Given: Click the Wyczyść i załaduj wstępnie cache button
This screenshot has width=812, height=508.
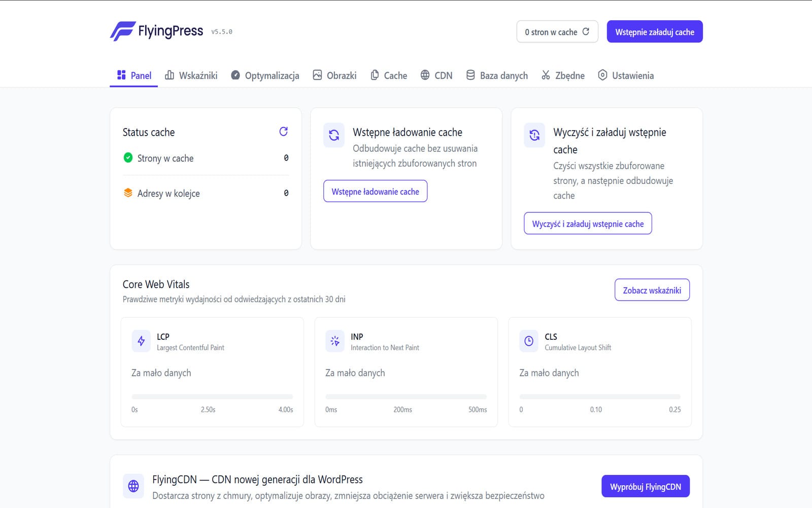Looking at the screenshot, I should tap(588, 224).
